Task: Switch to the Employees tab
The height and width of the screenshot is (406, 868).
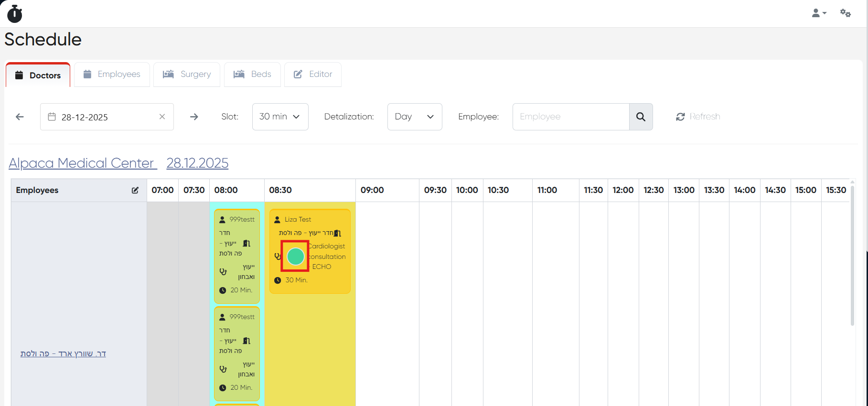Action: pyautogui.click(x=112, y=75)
